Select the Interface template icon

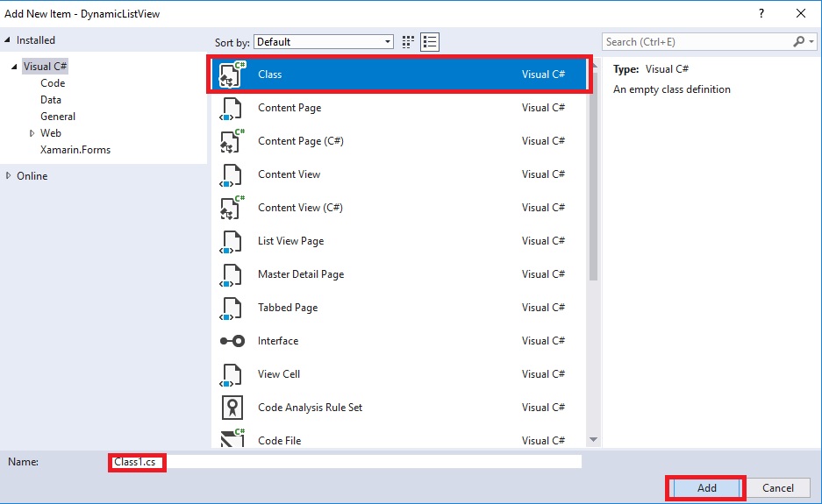coord(232,341)
